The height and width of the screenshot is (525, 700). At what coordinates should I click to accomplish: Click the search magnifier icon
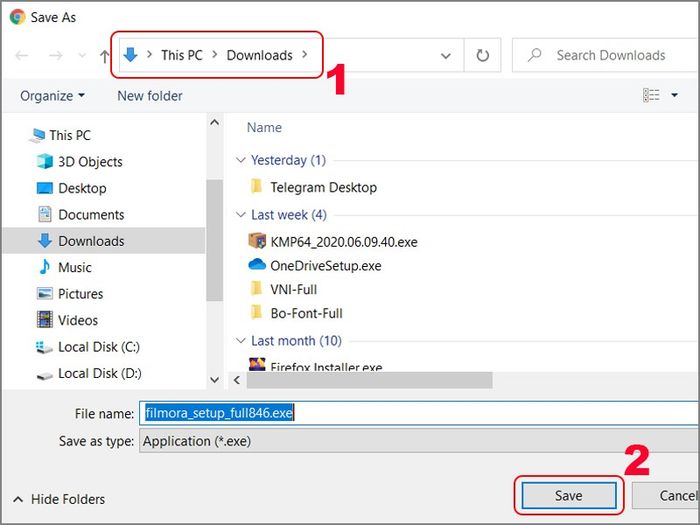point(534,55)
